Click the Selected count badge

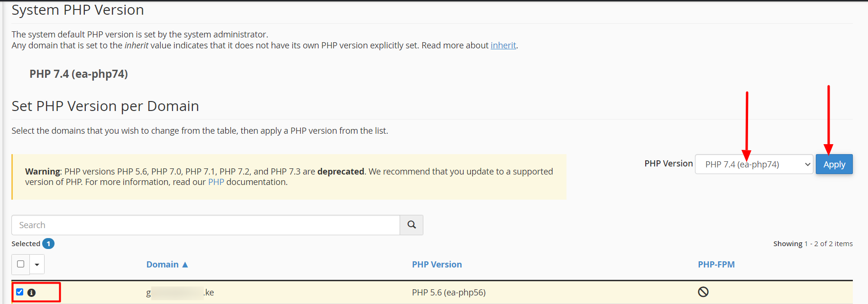(x=48, y=243)
